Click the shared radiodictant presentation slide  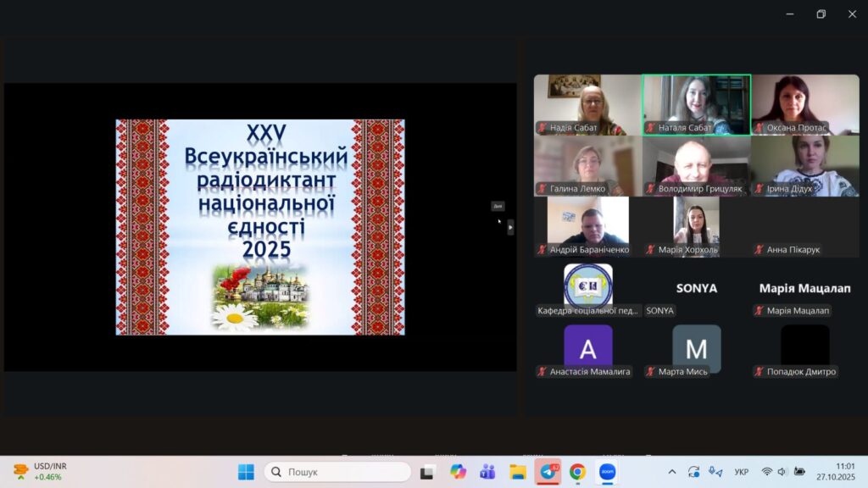(x=260, y=227)
